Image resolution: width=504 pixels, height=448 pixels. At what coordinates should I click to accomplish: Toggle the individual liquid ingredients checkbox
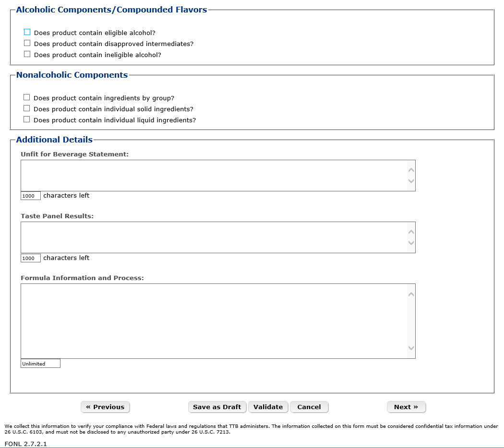pyautogui.click(x=27, y=119)
